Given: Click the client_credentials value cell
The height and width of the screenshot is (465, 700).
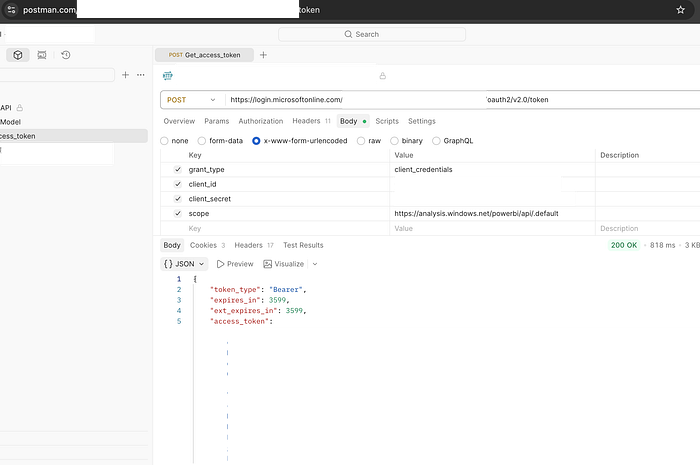Looking at the screenshot, I should tap(492, 170).
